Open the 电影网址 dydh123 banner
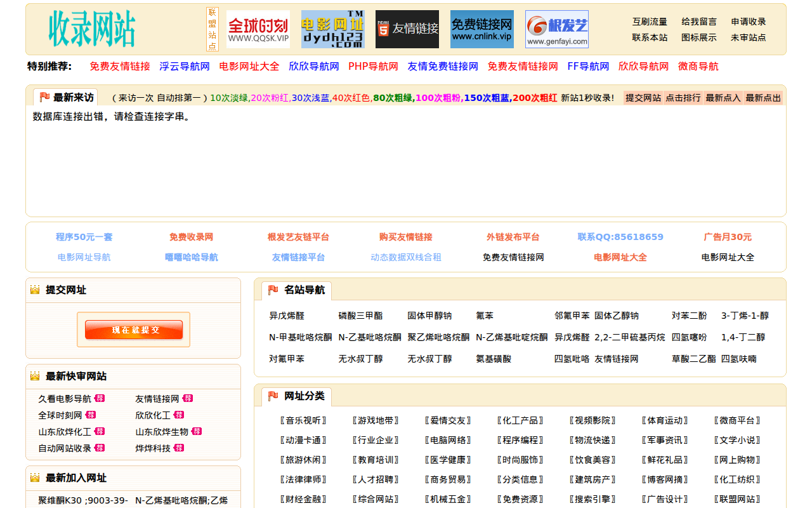The image size is (812, 508). click(x=332, y=29)
